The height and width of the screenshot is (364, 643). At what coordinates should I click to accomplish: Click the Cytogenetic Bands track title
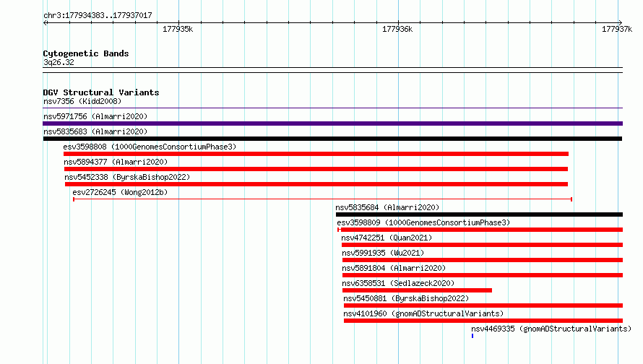[x=86, y=53]
